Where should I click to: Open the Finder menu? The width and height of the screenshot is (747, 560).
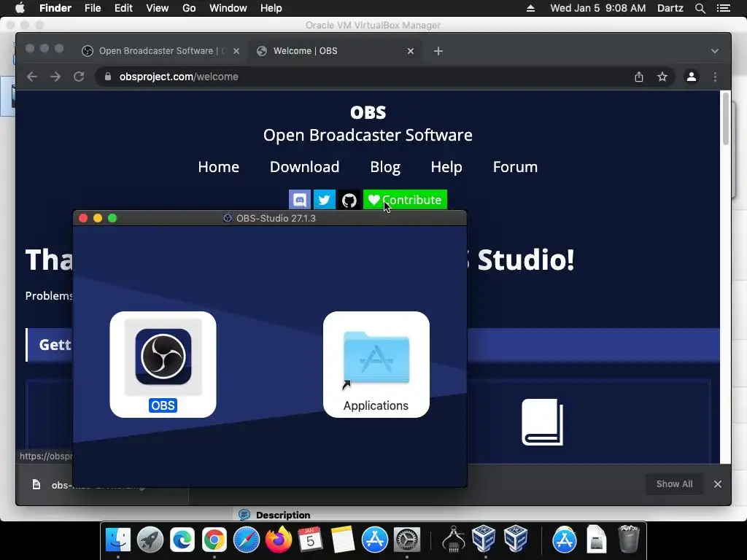(x=55, y=8)
